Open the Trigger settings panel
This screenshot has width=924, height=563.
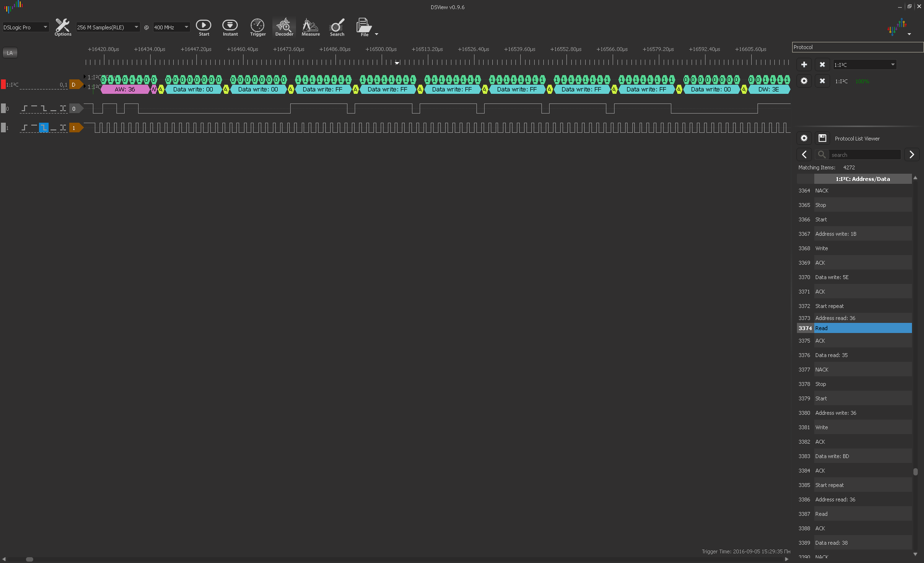(x=257, y=27)
